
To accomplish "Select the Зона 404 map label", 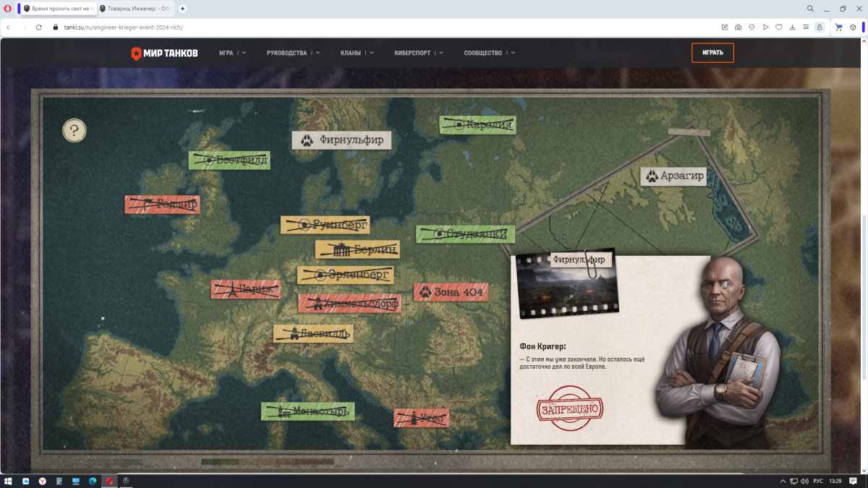I will [x=451, y=292].
